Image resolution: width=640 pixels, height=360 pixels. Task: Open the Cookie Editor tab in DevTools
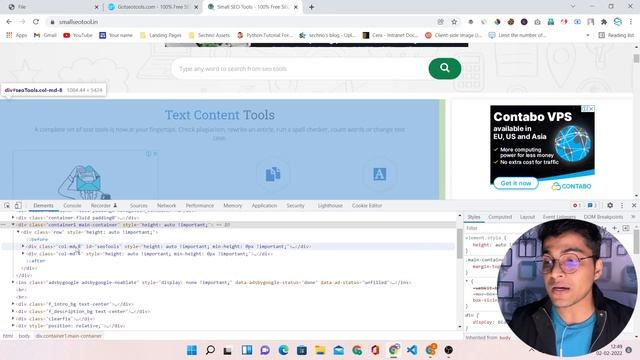[367, 206]
